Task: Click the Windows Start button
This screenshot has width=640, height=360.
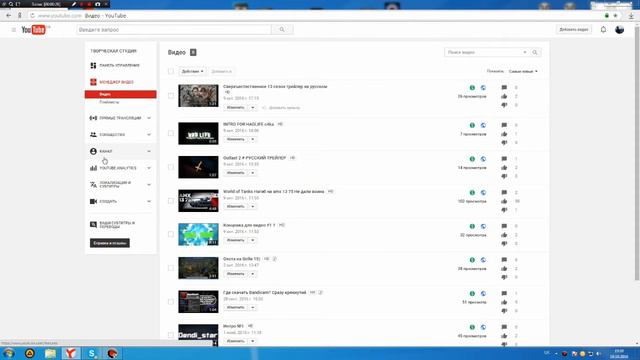Action: coord(9,353)
